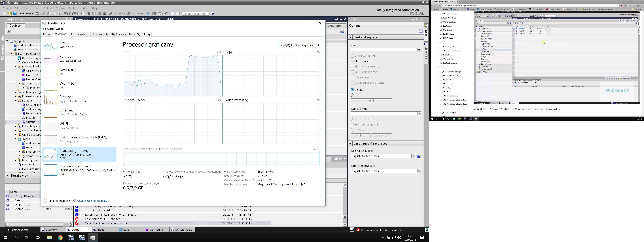
Task: Toggle the Use wildcards checkbox
Action: [352, 77]
